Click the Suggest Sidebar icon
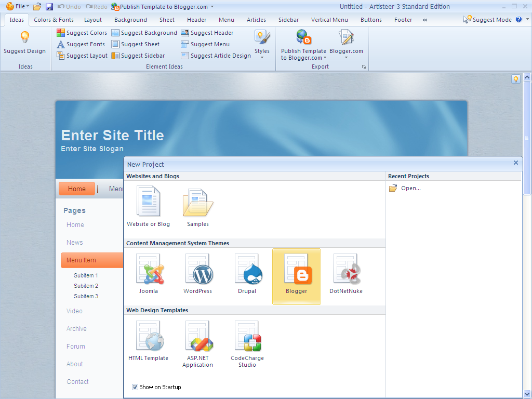The width and height of the screenshot is (532, 399). pos(115,56)
